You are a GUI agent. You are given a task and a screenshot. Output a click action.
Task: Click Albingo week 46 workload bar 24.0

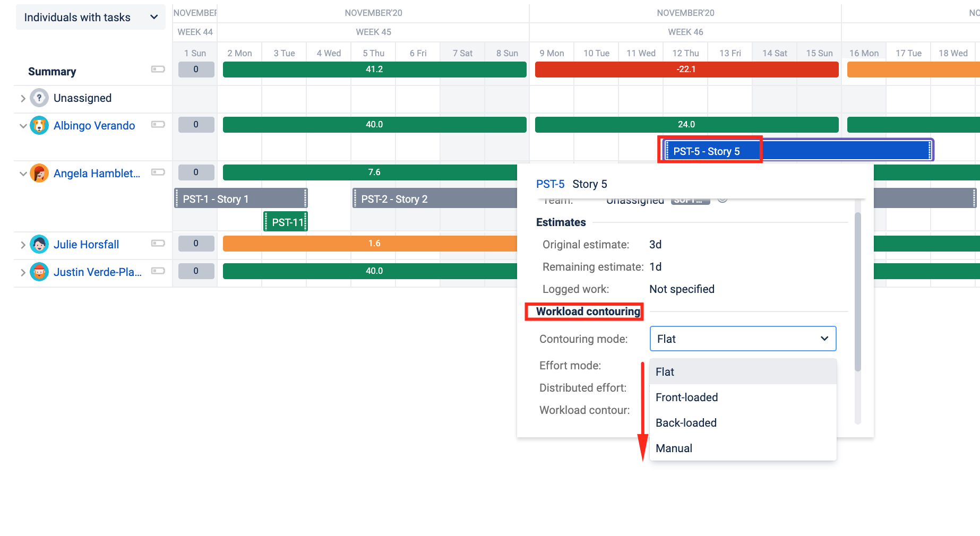686,125
